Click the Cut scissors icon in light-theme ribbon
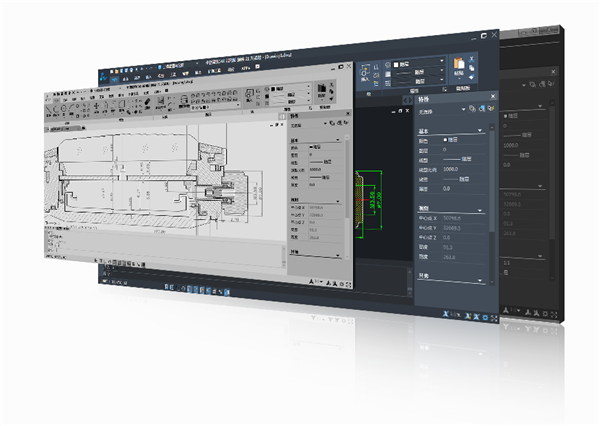Screen dimensions: 600x426 tap(331, 85)
